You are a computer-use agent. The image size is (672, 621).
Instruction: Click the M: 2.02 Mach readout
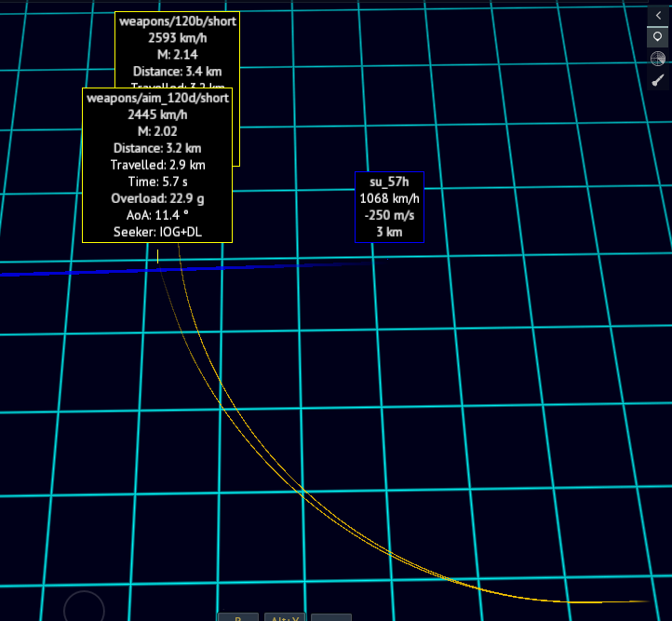pyautogui.click(x=157, y=131)
